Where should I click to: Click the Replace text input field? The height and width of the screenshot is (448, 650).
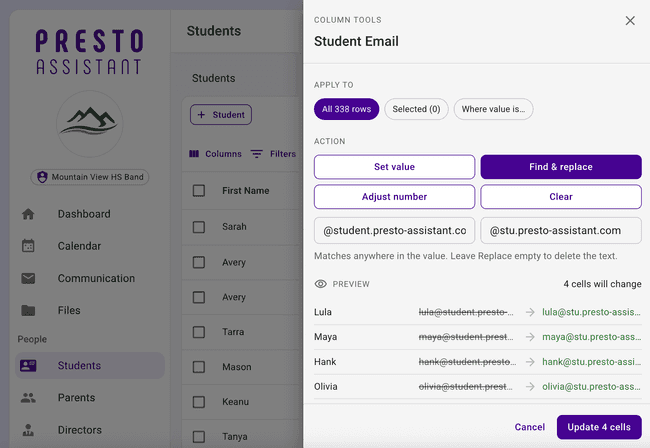click(561, 230)
